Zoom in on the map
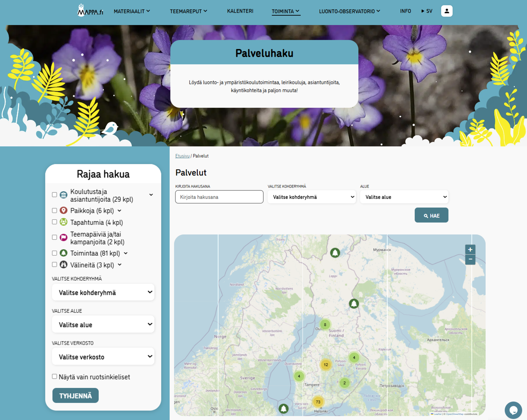The image size is (527, 420). click(470, 250)
